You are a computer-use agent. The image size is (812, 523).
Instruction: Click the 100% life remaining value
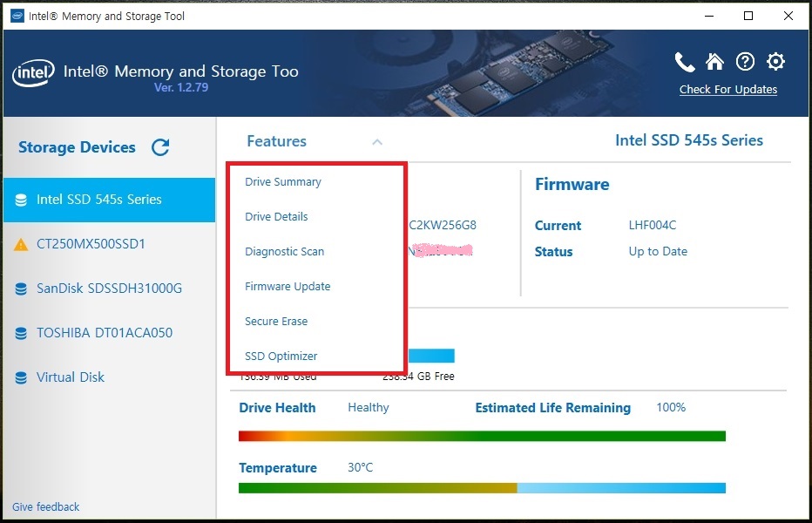click(671, 407)
